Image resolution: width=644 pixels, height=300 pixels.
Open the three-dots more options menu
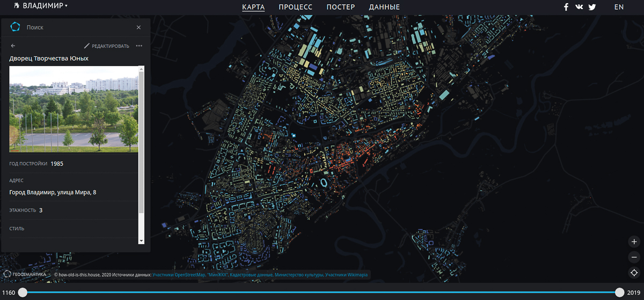139,46
